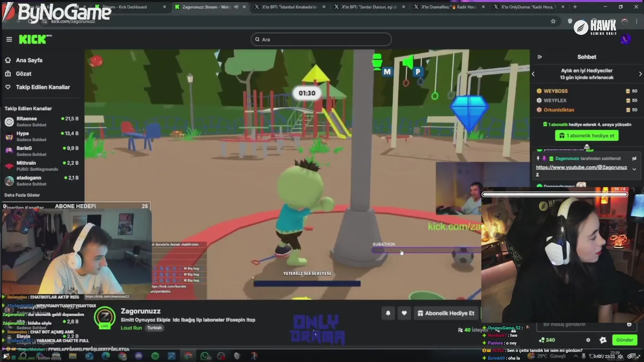
Task: Open the Mithrain followed channel
Action: [x=41, y=165]
